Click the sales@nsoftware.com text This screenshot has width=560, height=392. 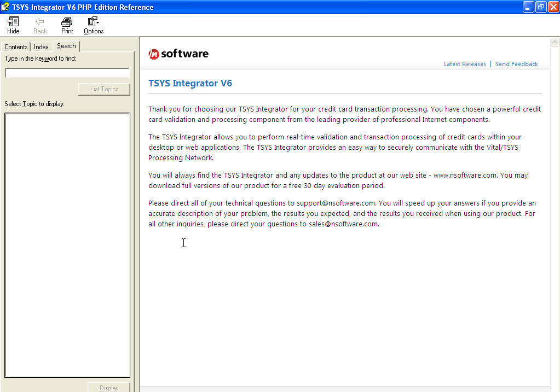pyautogui.click(x=343, y=224)
